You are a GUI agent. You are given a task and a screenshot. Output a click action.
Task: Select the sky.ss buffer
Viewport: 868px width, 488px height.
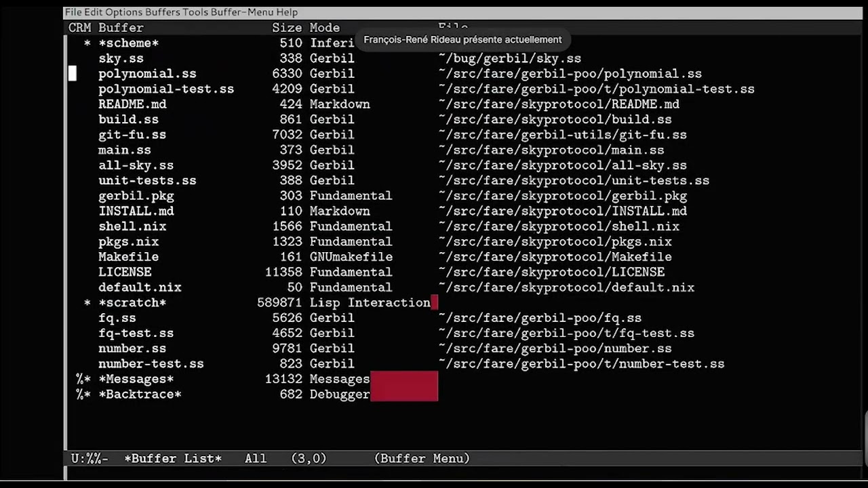121,58
